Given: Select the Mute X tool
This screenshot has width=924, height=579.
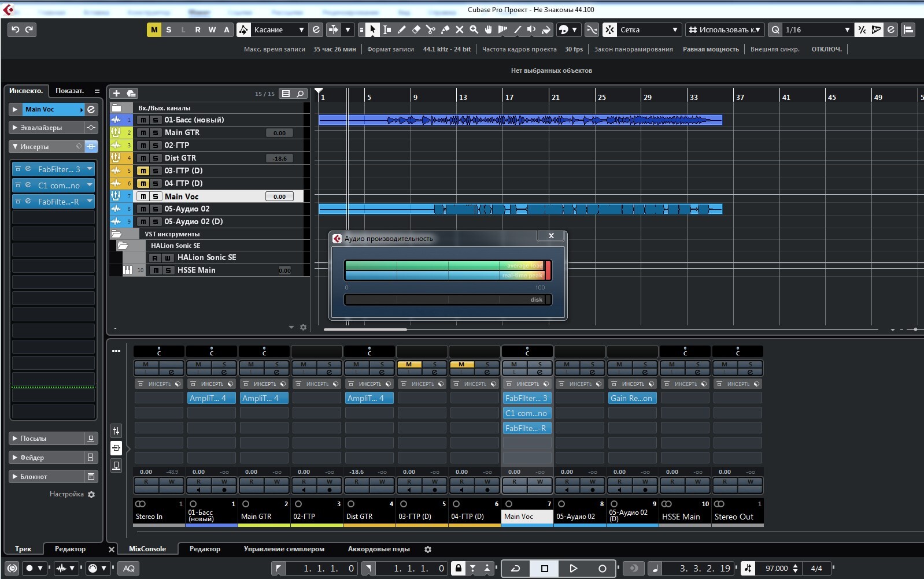Looking at the screenshot, I should pos(460,29).
